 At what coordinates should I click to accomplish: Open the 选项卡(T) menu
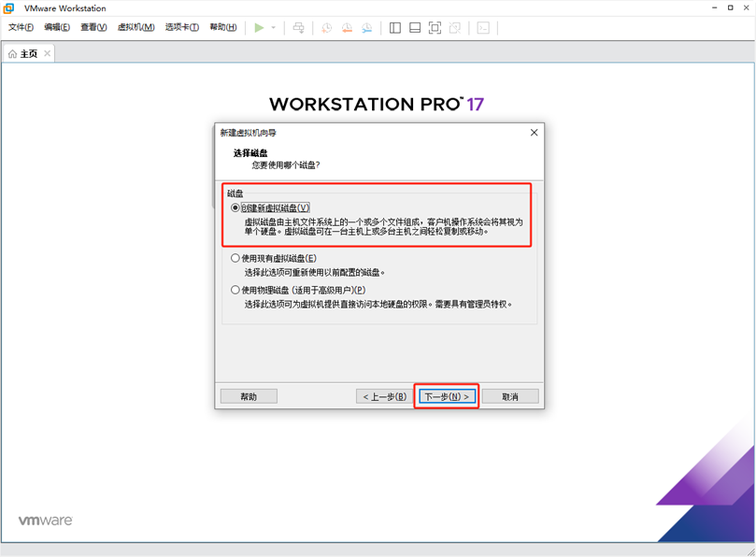(182, 27)
